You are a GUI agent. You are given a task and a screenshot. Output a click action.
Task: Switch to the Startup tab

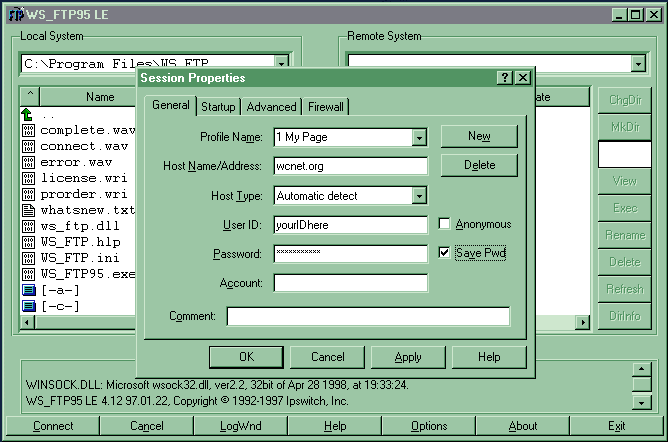tap(218, 106)
